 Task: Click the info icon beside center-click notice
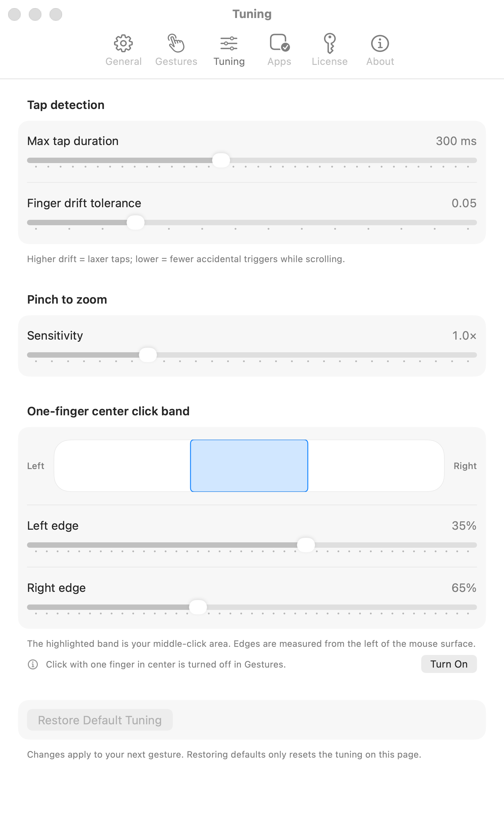(x=33, y=664)
